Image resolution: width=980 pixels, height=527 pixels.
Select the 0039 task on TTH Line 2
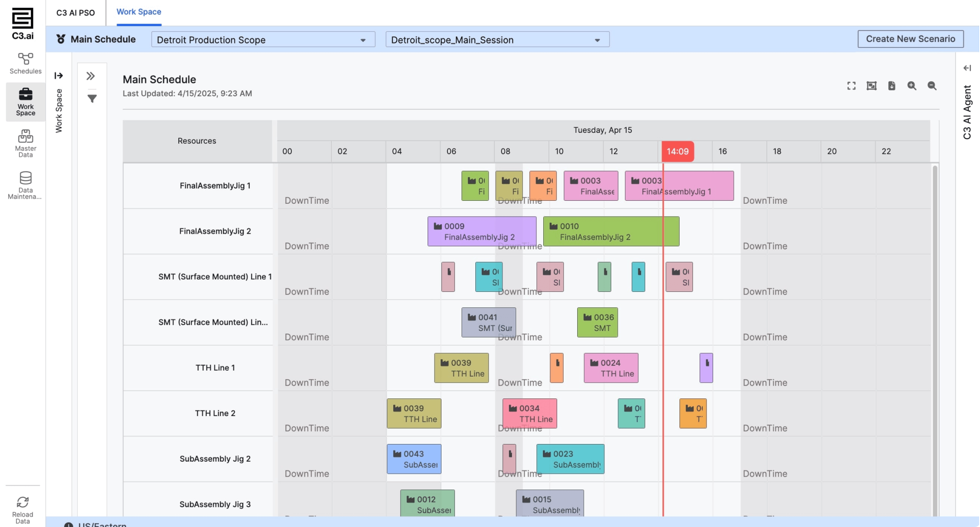414,414
